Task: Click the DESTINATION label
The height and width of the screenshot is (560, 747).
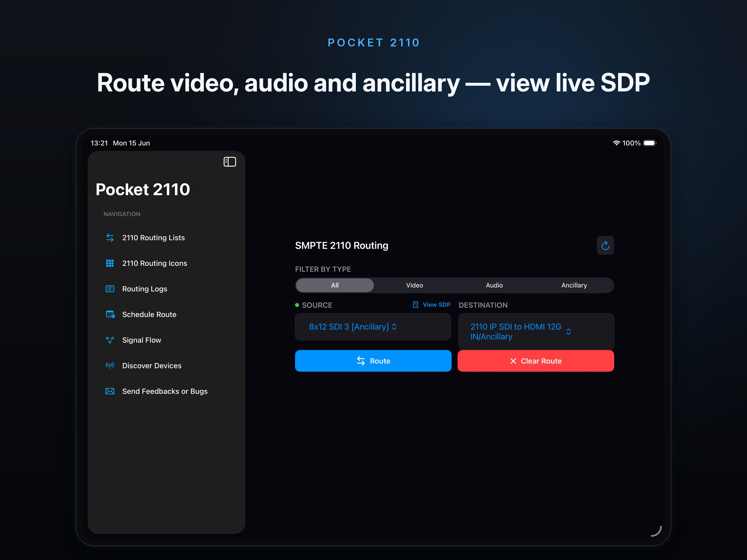Action: tap(483, 305)
